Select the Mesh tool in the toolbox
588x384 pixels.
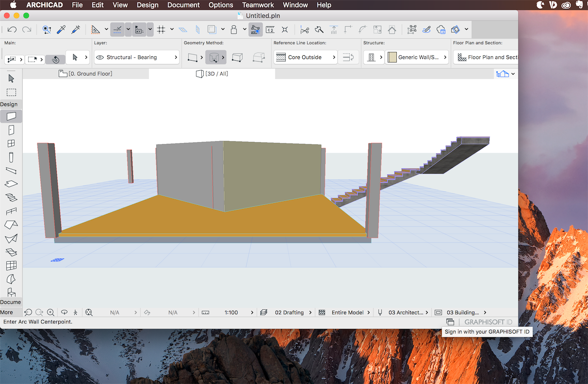[11, 252]
